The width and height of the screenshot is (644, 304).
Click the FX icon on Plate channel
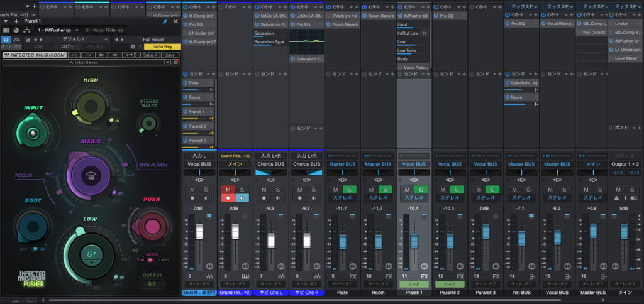(353, 276)
